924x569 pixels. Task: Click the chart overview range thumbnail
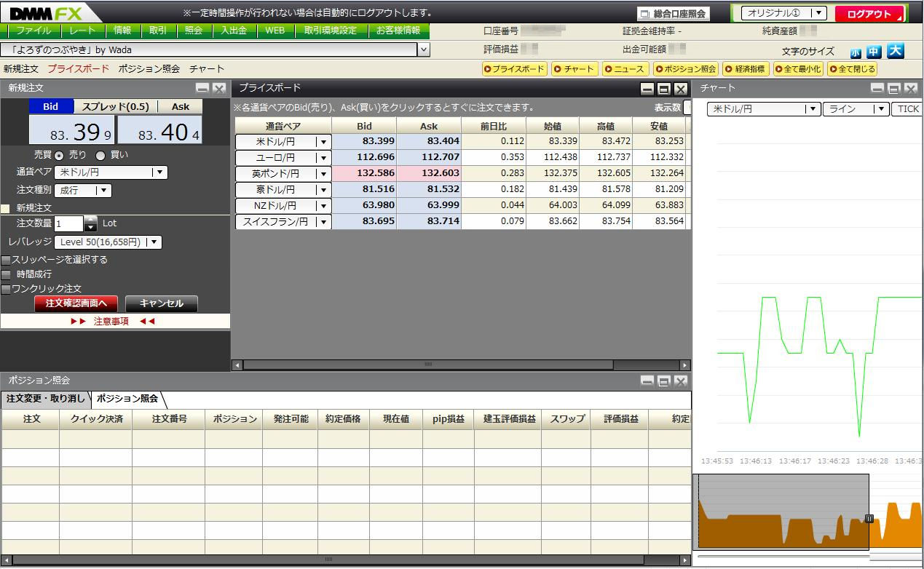(x=783, y=512)
